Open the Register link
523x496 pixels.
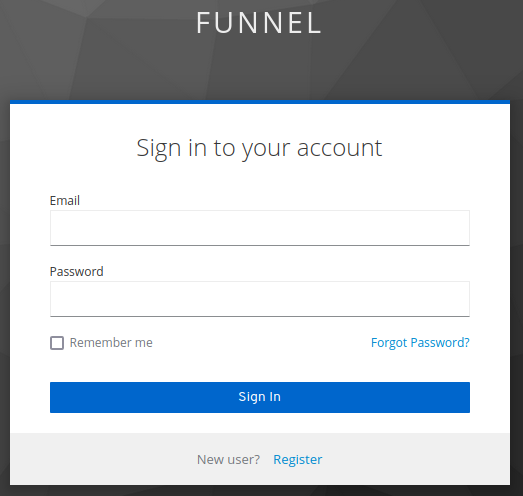[x=298, y=459]
